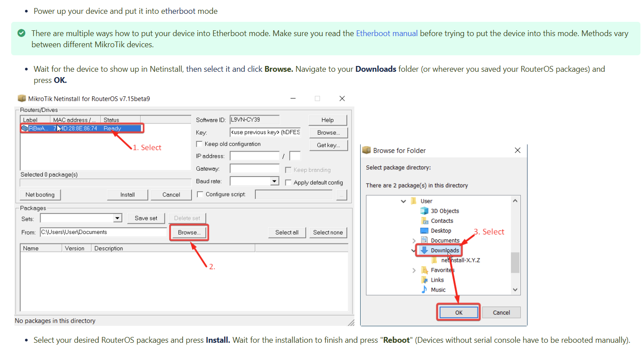Toggle Keep branding checkbox
This screenshot has width=644, height=349.
tap(288, 170)
